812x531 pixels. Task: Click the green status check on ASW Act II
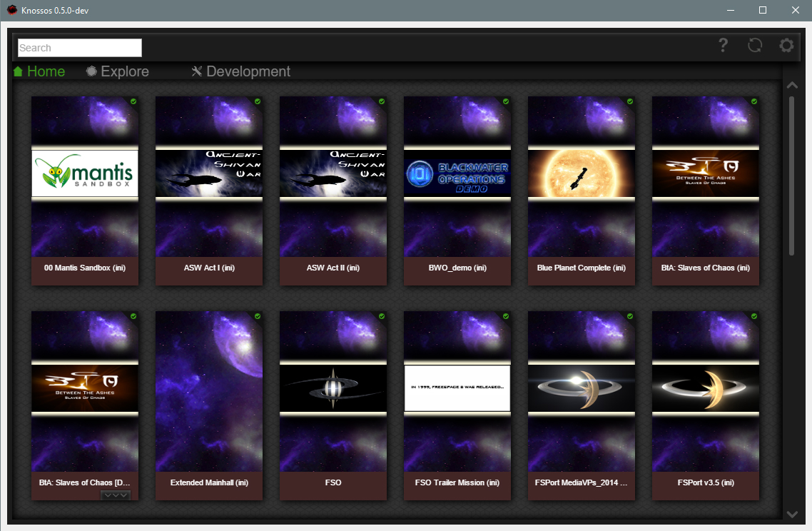click(x=382, y=101)
